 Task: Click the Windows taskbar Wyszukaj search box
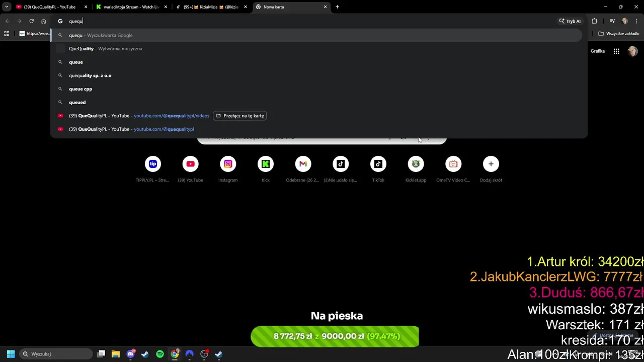coord(56,354)
